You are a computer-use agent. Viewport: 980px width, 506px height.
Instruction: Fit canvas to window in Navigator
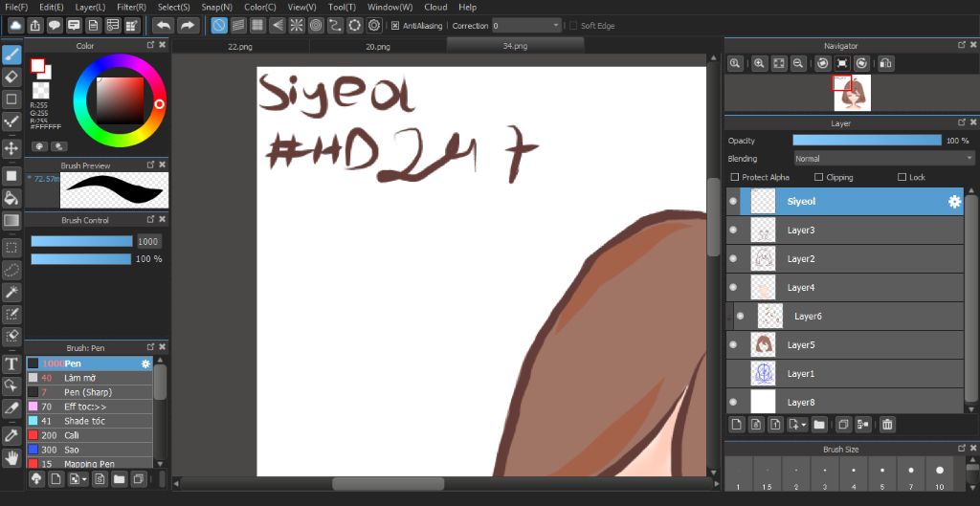point(779,63)
